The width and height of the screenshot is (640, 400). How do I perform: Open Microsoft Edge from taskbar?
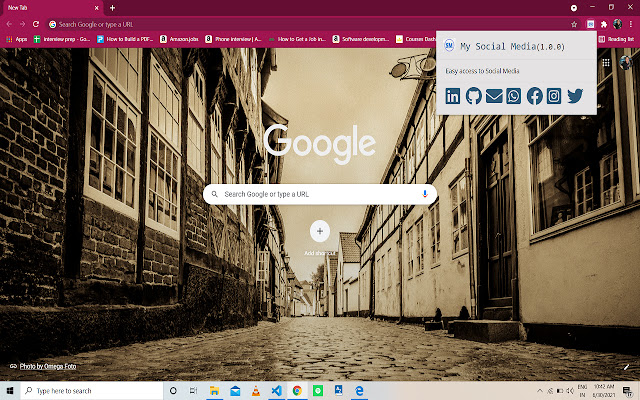click(359, 391)
